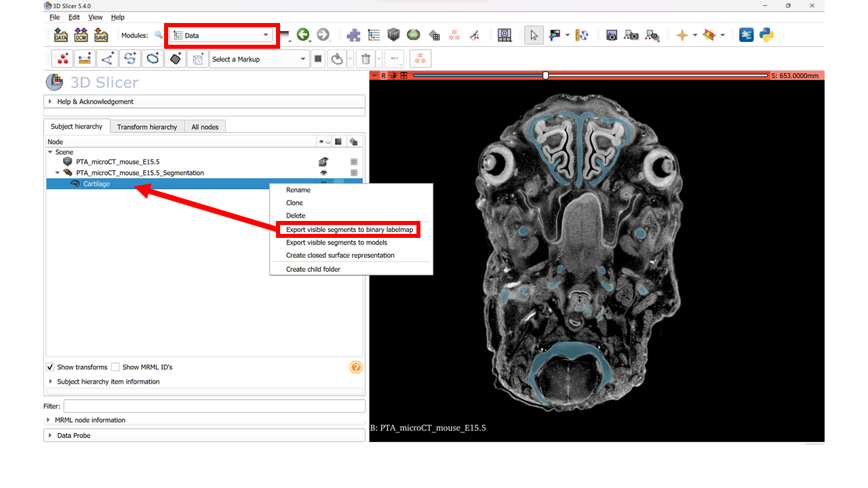Collapse the PTA_microCT_mouse_E15.5_Segmentation tree node

[58, 173]
